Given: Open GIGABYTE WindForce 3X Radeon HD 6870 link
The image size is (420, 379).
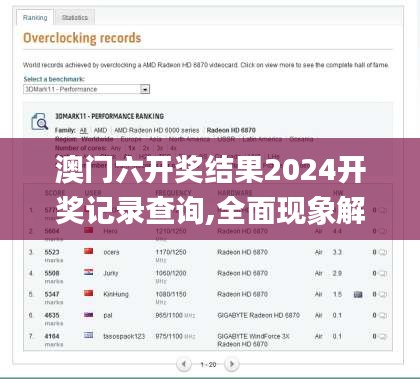Looking at the screenshot, I should [x=253, y=340].
